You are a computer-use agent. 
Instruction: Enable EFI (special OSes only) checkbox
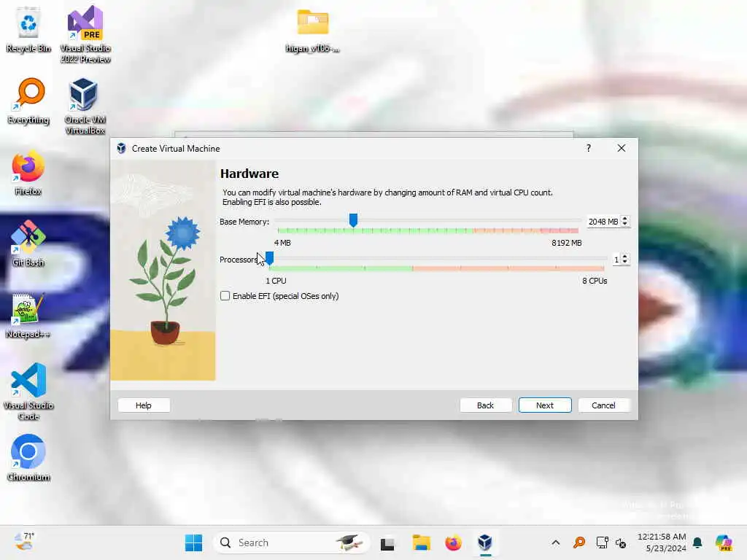point(225,296)
